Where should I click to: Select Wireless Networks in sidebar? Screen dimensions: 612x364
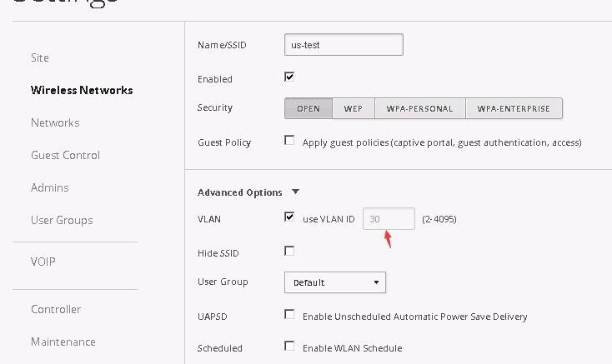(81, 90)
